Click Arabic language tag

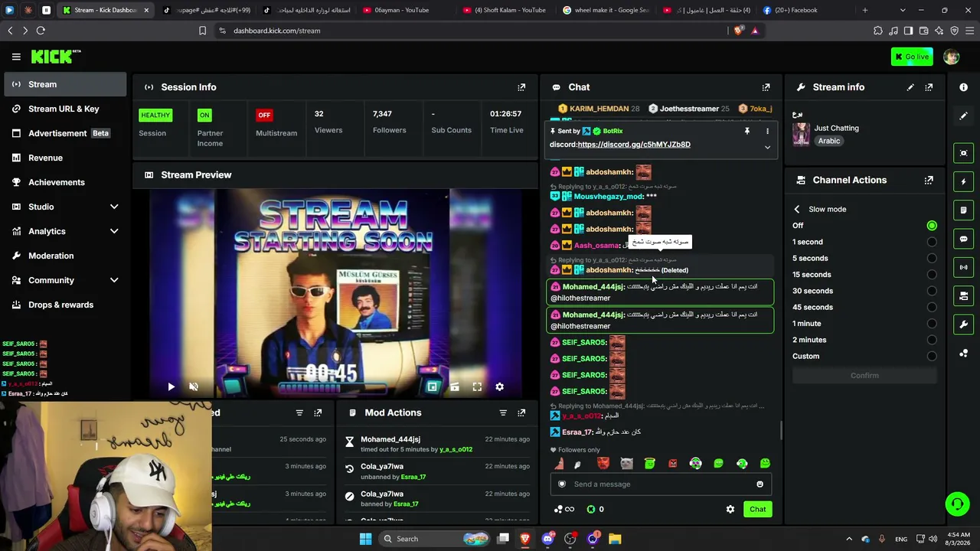tap(829, 141)
